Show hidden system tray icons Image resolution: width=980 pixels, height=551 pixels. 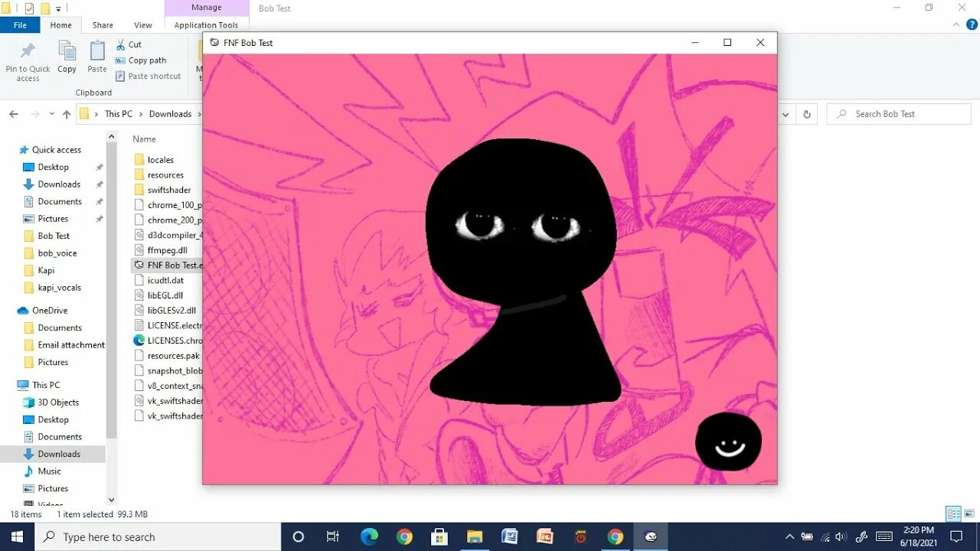click(789, 536)
